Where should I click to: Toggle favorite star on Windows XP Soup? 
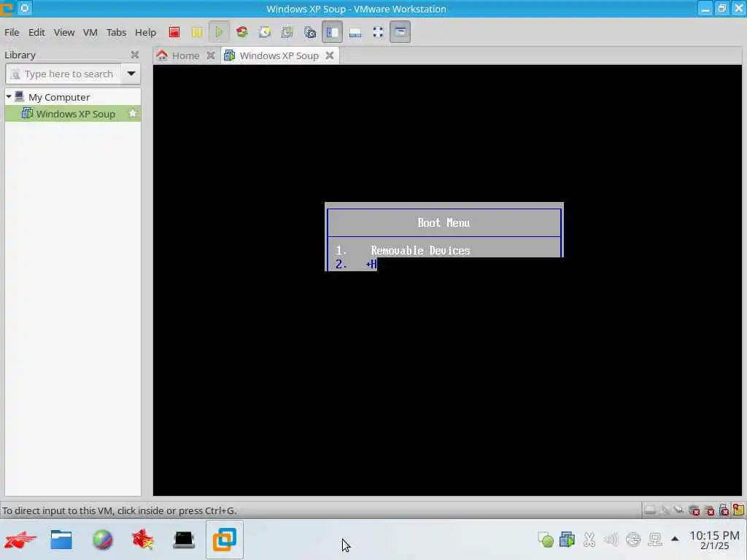pos(133,113)
